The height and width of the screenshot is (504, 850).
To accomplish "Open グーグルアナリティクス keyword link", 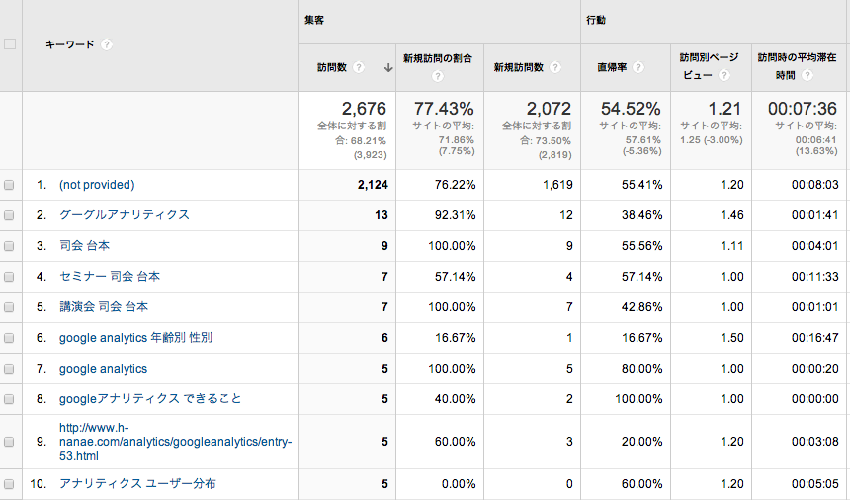I will (125, 215).
